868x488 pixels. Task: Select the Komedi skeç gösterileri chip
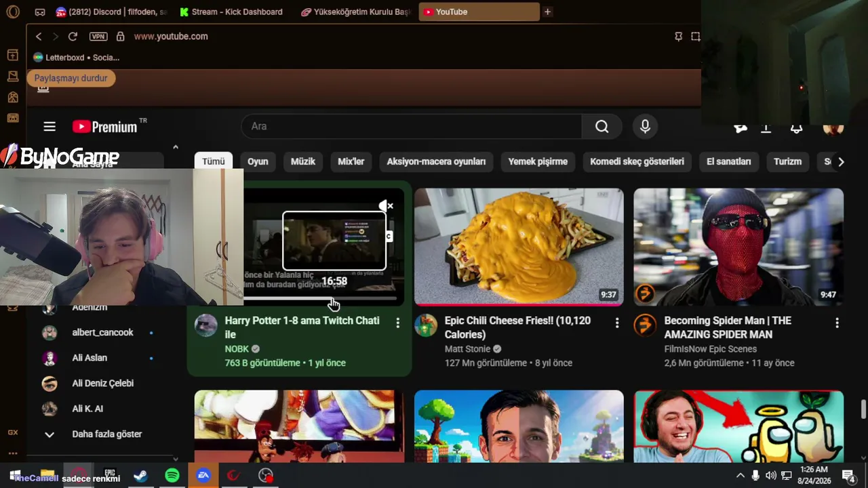tap(637, 162)
